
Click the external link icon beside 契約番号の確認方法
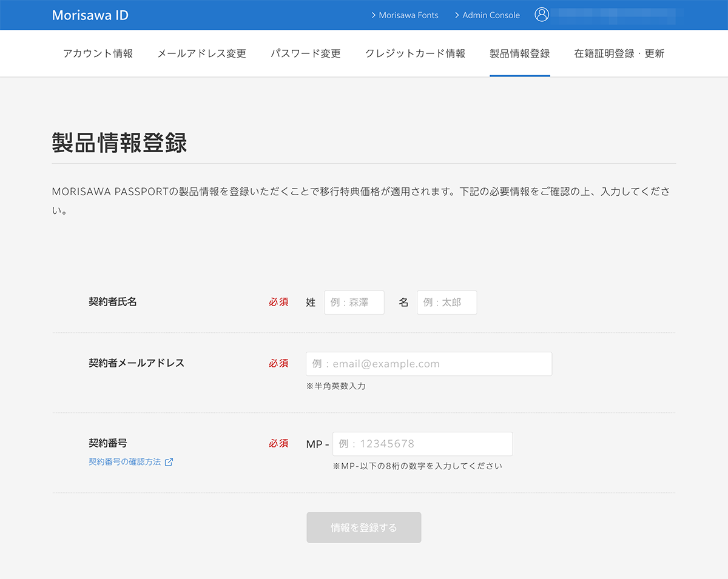pyautogui.click(x=169, y=462)
